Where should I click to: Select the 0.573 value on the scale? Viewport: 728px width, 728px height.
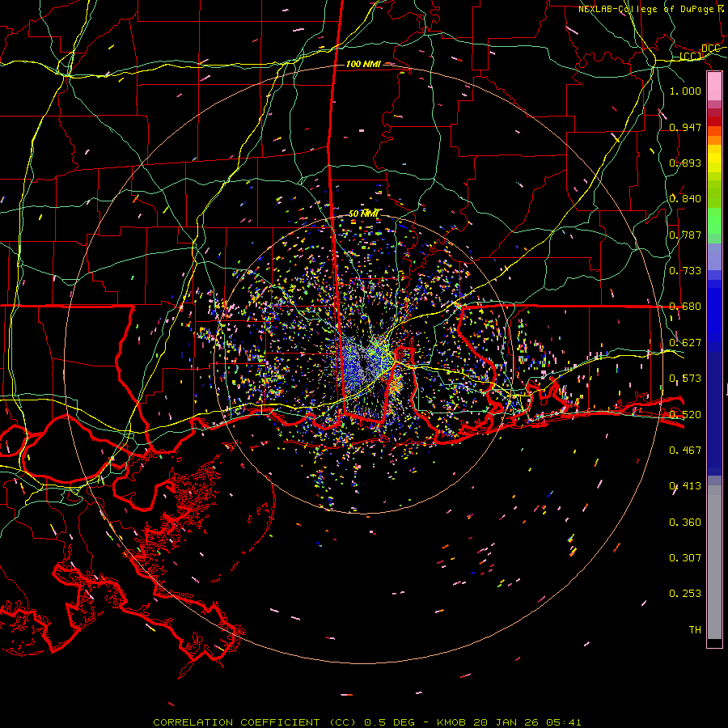tap(685, 379)
